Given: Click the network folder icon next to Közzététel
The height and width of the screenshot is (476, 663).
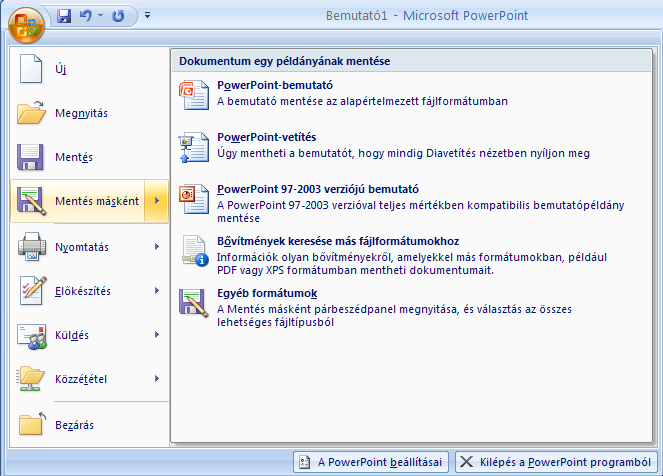Looking at the screenshot, I should [30, 379].
